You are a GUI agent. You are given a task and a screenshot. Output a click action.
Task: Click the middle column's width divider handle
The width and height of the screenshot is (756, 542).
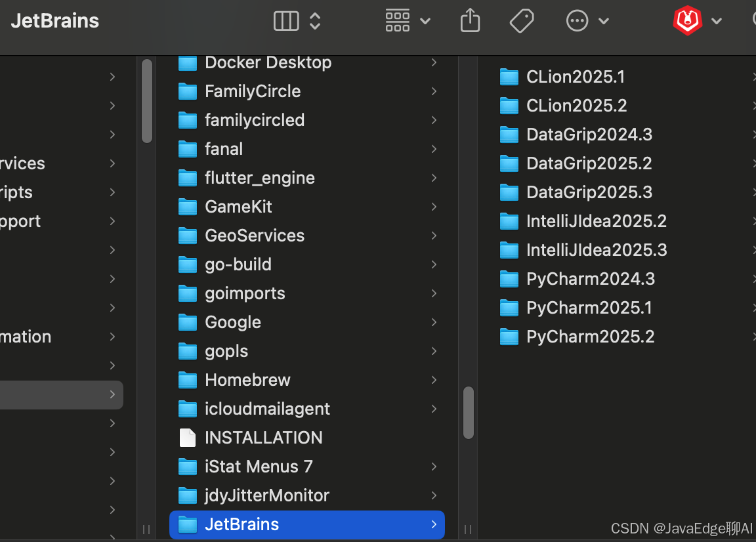pyautogui.click(x=468, y=530)
